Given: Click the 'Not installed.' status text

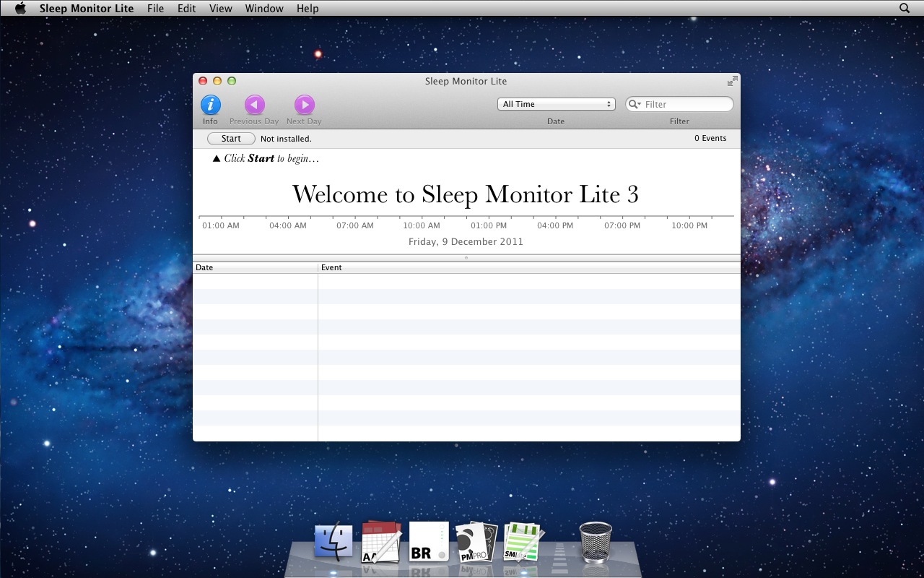Looking at the screenshot, I should pos(286,139).
